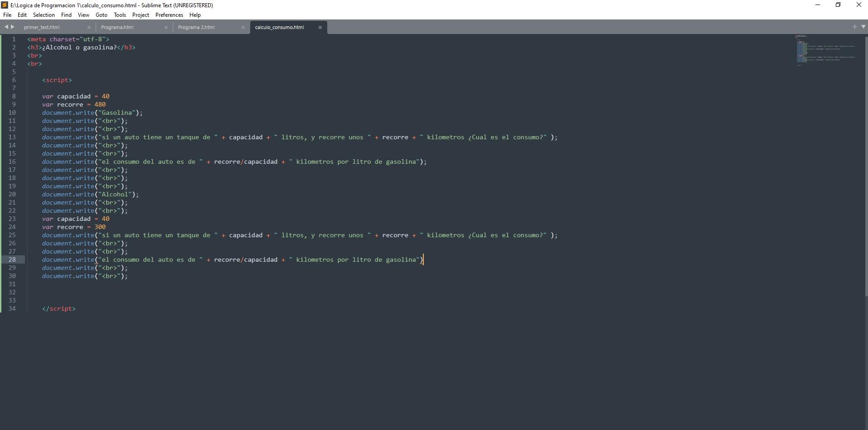Open the Preferences menu
Viewport: 868px width, 430px height.
169,15
